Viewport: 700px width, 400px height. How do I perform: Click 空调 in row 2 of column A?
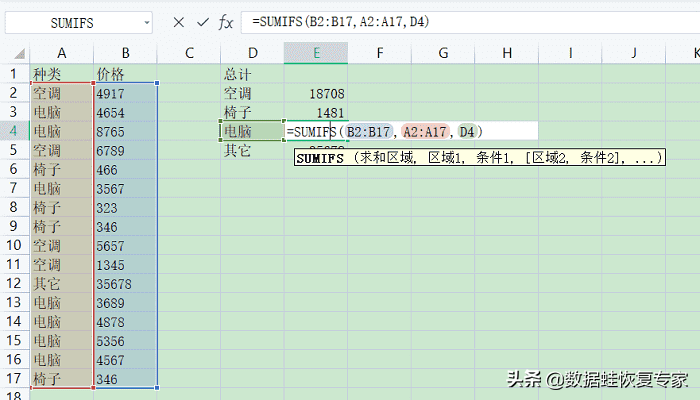[x=62, y=93]
